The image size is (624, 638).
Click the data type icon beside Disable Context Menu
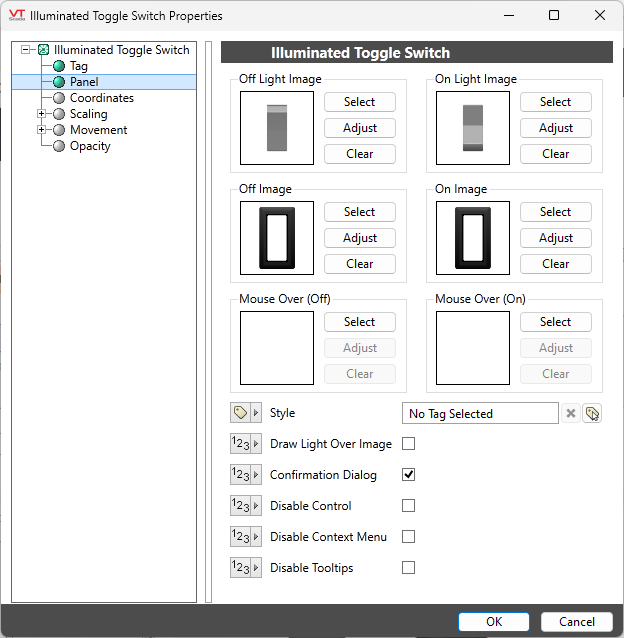[240, 537]
